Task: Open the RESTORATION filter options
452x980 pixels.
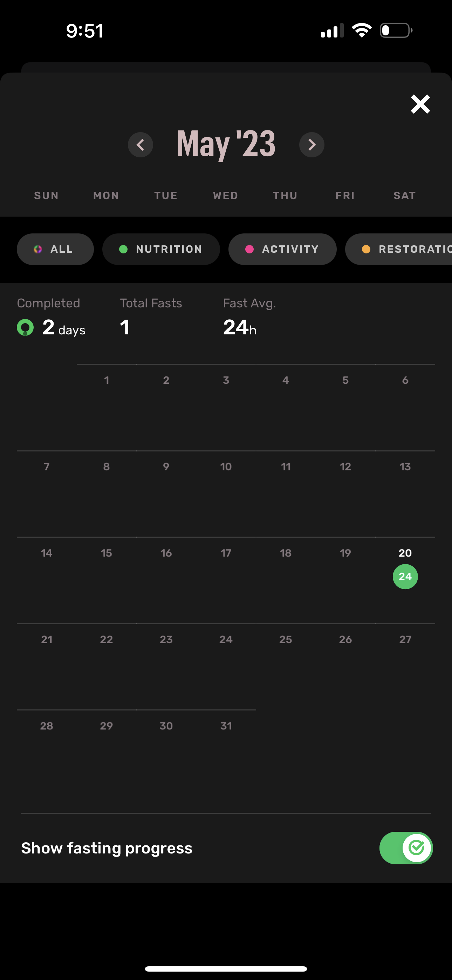Action: tap(403, 249)
